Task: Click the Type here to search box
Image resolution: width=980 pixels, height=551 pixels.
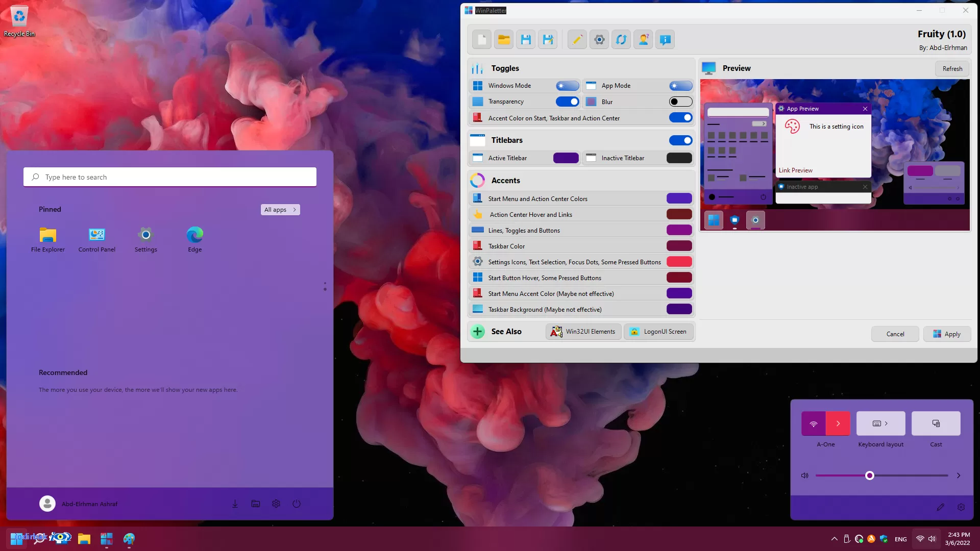Action: tap(170, 177)
